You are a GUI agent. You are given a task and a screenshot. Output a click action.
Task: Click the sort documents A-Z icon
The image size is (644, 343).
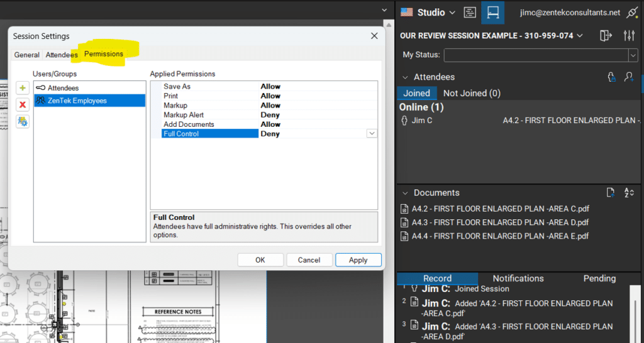coord(629,192)
